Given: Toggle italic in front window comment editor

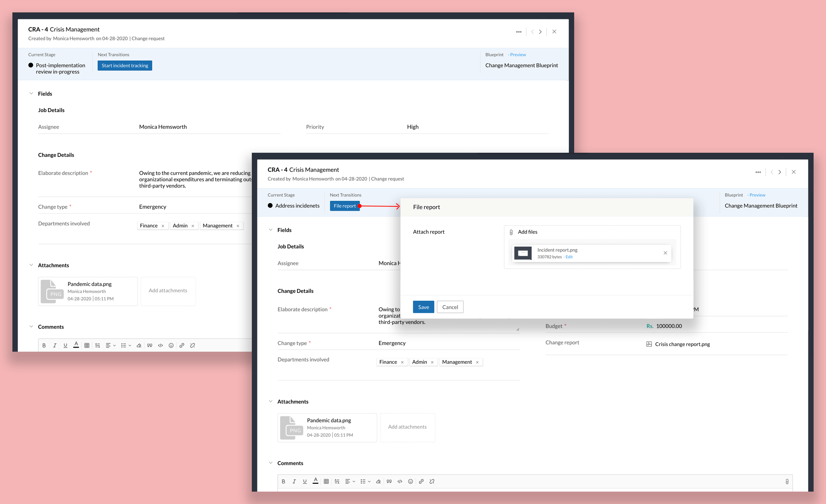Looking at the screenshot, I should 294,481.
